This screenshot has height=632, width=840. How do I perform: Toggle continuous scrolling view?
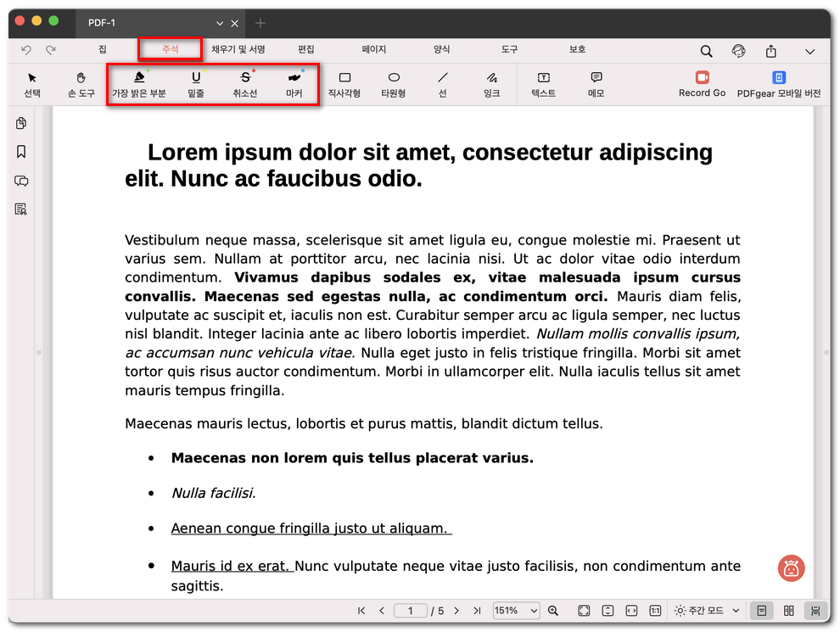tap(815, 611)
